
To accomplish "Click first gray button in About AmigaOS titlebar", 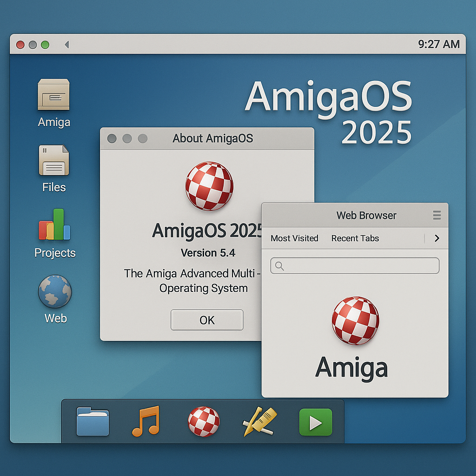I will [x=112, y=139].
